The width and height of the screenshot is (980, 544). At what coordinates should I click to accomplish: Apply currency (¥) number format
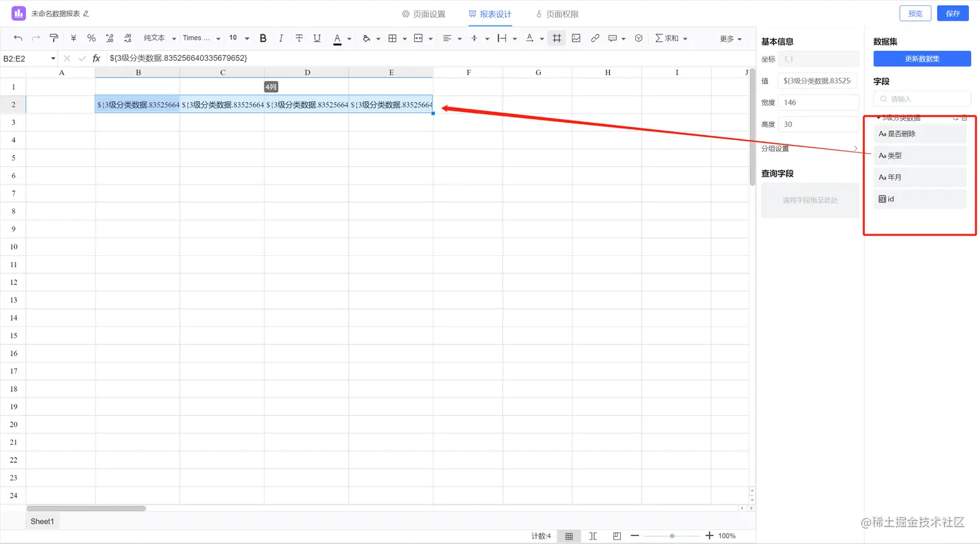(x=73, y=38)
